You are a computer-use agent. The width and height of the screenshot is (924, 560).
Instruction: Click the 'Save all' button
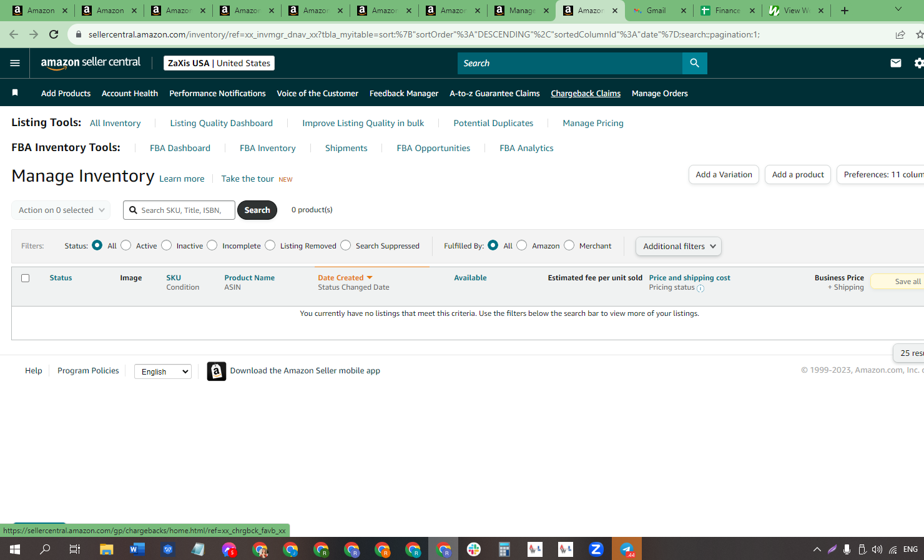[898, 282]
